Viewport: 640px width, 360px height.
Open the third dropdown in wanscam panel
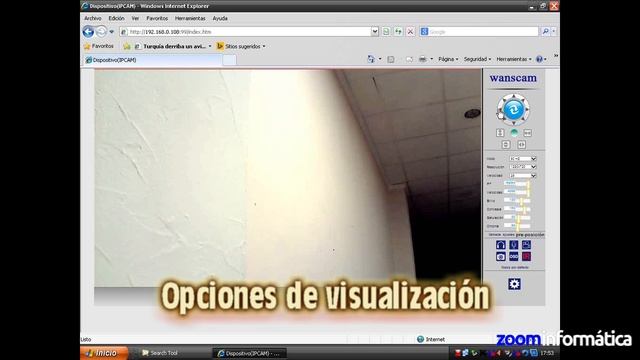click(522, 176)
